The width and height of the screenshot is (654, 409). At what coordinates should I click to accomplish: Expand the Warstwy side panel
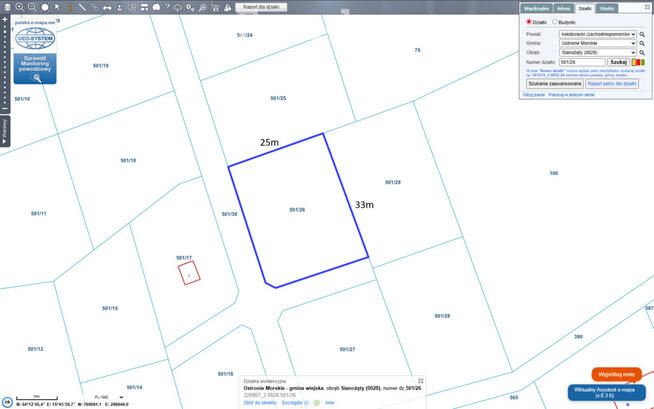4,131
